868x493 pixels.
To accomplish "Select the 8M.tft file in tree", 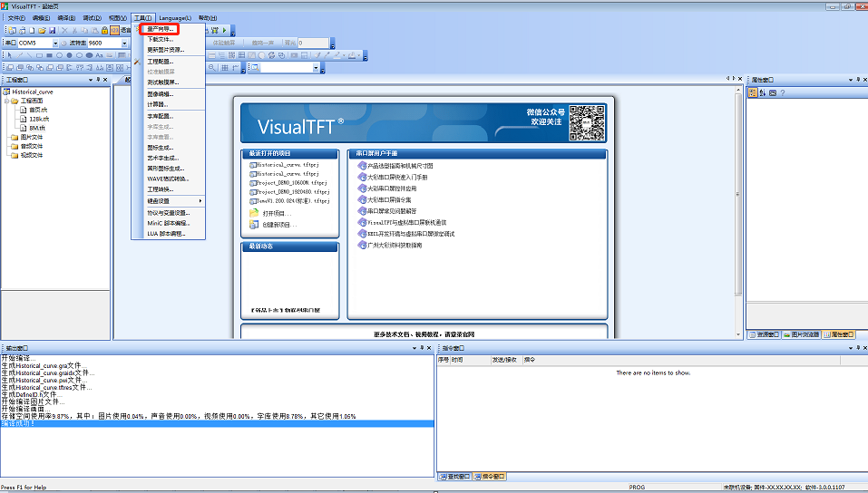I will (38, 128).
